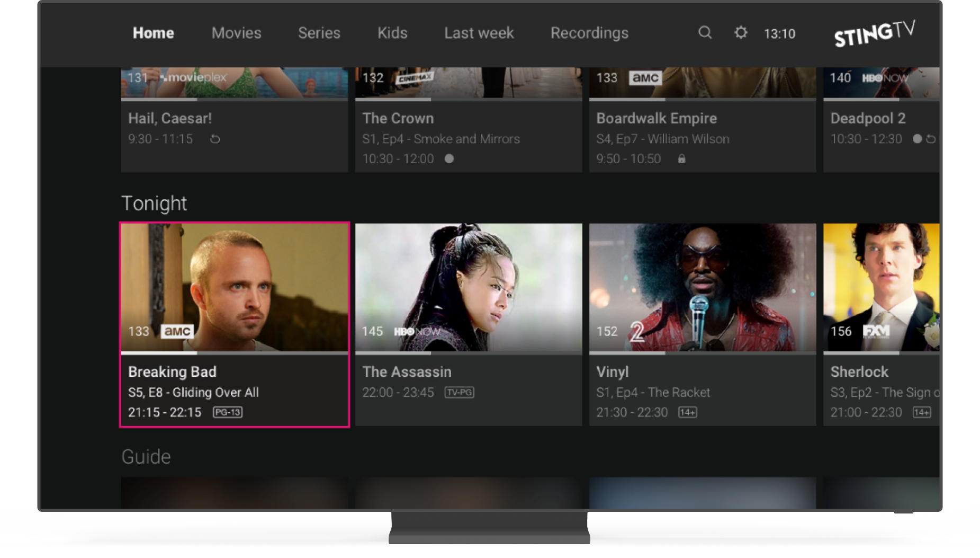
Task: Open the search icon
Action: (705, 33)
